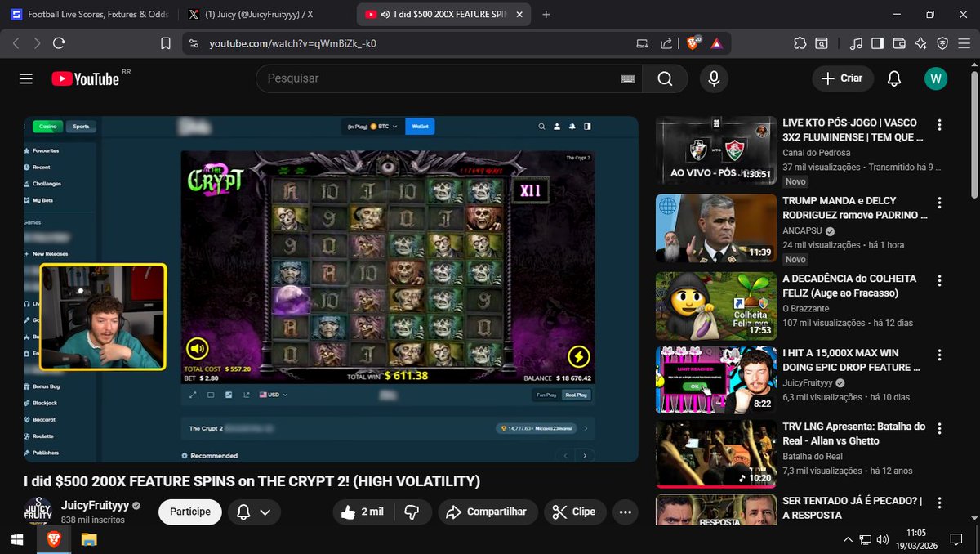Dislike the video

412,512
